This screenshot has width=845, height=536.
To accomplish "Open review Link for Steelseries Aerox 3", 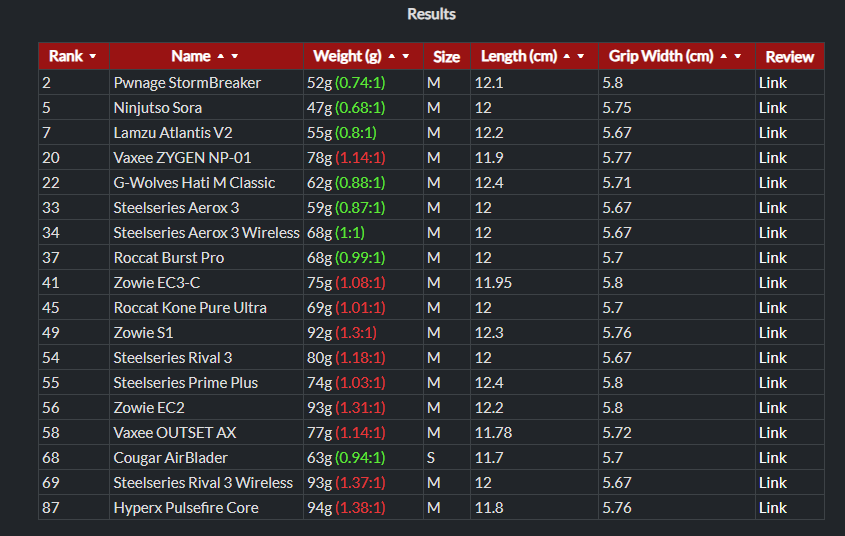I will coord(773,208).
